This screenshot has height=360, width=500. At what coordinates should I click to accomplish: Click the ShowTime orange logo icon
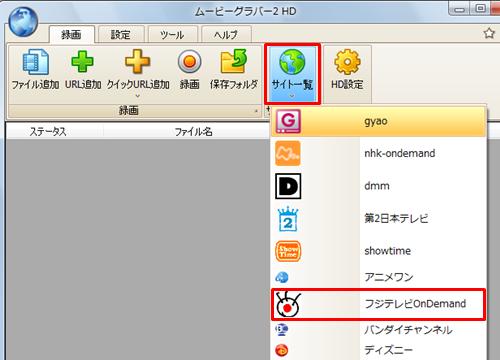click(288, 251)
